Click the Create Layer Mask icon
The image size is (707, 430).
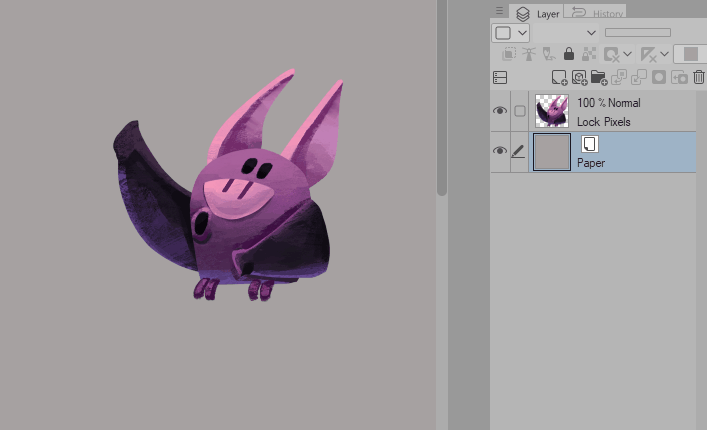[659, 78]
